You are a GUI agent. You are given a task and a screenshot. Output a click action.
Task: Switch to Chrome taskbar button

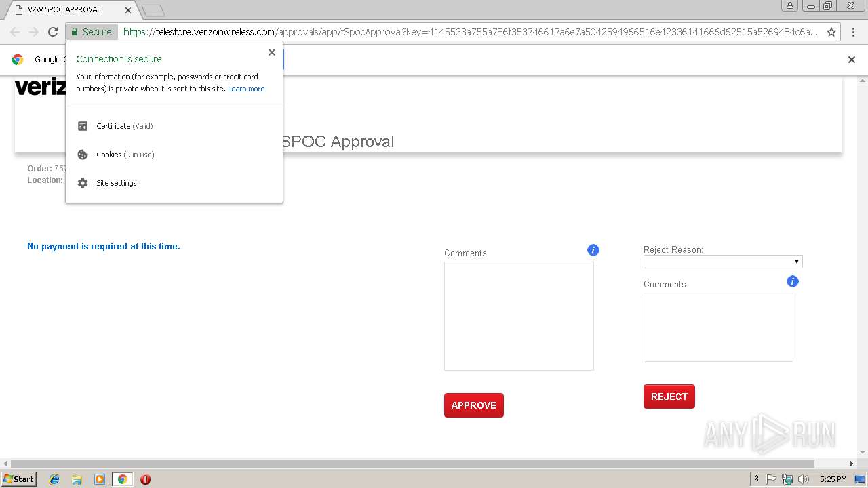(x=122, y=479)
